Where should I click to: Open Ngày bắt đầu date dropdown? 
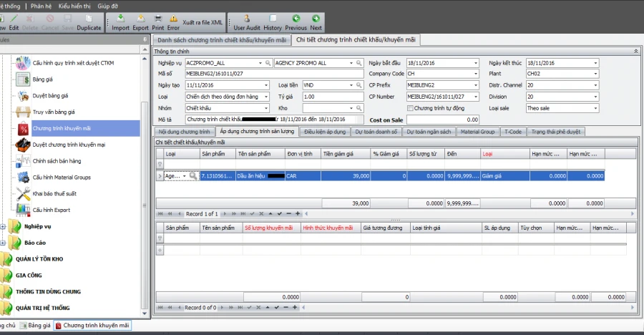(476, 63)
